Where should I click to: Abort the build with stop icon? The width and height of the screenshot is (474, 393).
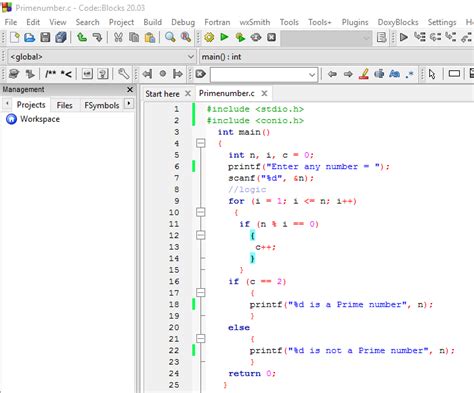tap(272, 37)
